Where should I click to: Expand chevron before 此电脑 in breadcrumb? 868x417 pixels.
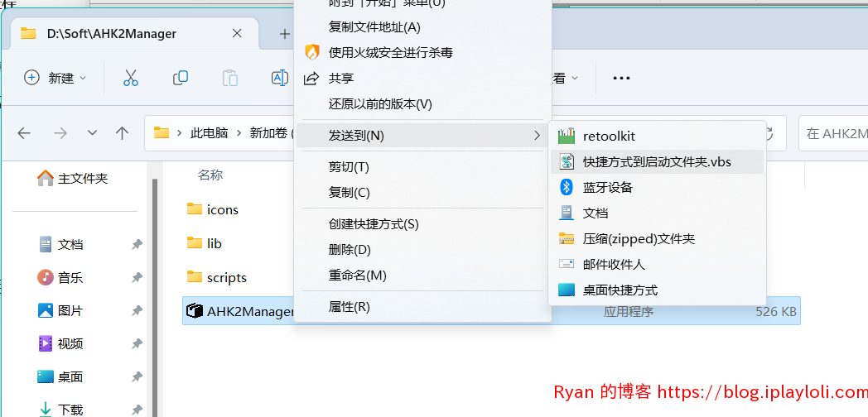pos(180,133)
